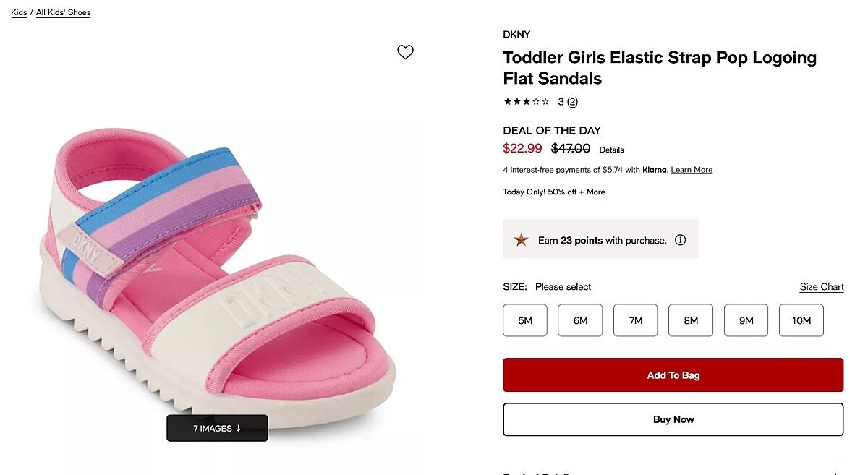
Task: Select size 9M
Action: click(x=746, y=320)
